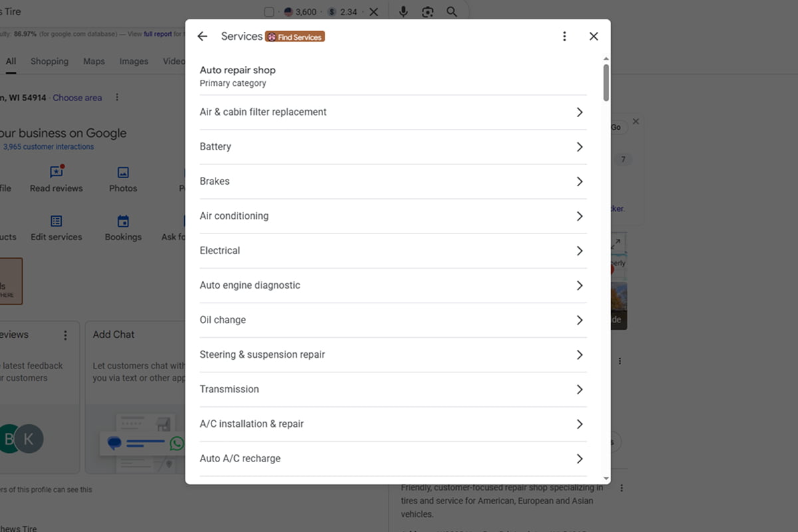The image size is (798, 532).
Task: Click the Auto repair shop primary category
Action: coord(237,76)
